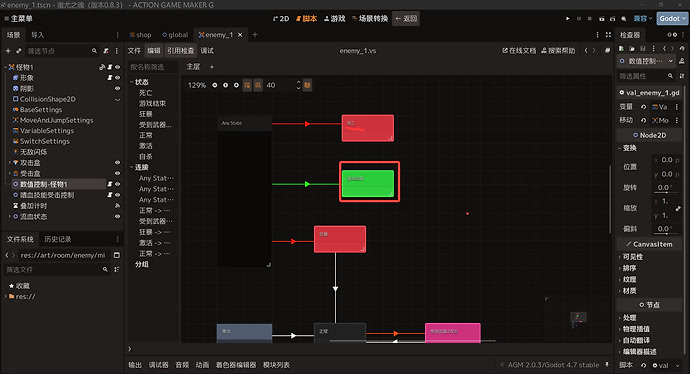
Task: Collapse the 连接 list section
Action: coord(132,167)
